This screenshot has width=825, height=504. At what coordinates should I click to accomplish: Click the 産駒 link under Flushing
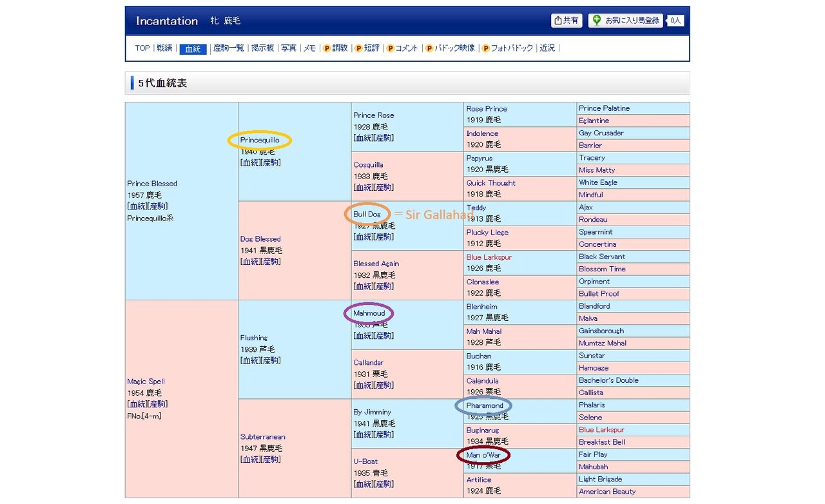coord(271,360)
